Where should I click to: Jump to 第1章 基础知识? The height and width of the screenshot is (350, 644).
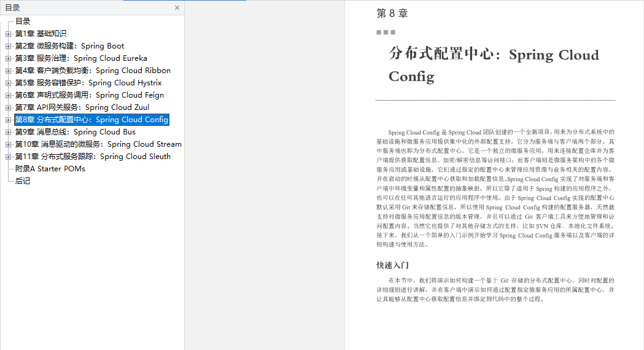(x=41, y=34)
